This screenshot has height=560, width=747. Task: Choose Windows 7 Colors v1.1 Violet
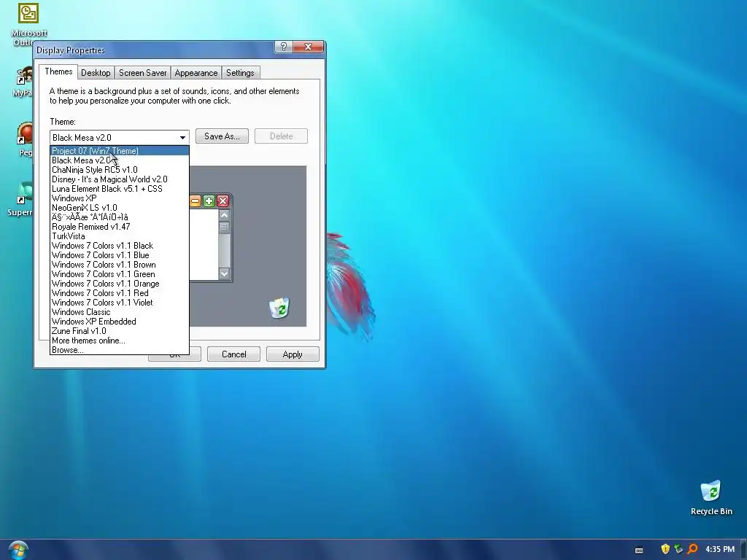click(x=120, y=303)
